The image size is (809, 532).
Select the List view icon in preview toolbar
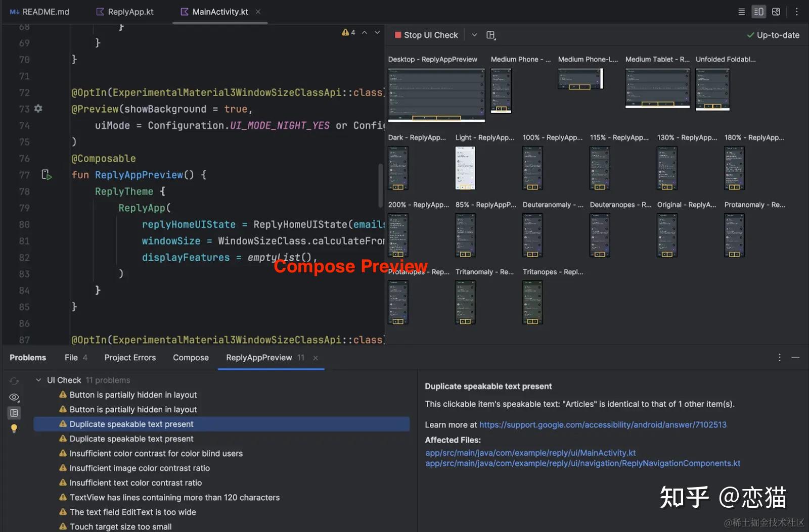click(741, 11)
